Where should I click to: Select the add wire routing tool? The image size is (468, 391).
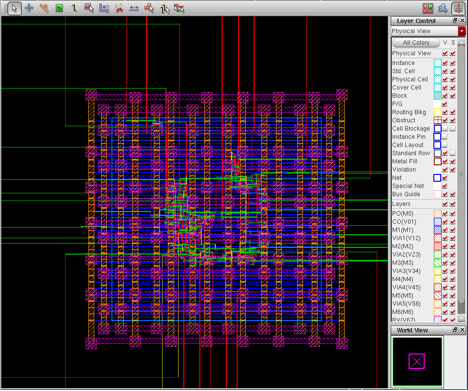click(74, 8)
